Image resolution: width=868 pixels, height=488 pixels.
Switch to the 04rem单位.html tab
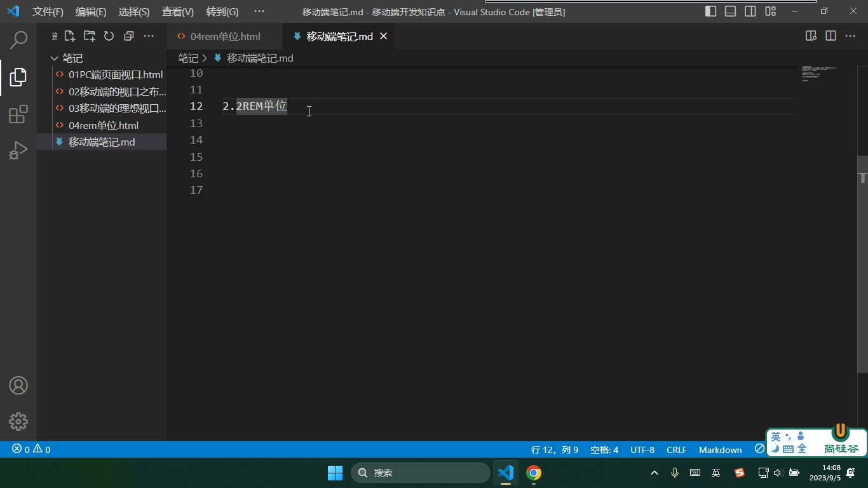point(225,36)
